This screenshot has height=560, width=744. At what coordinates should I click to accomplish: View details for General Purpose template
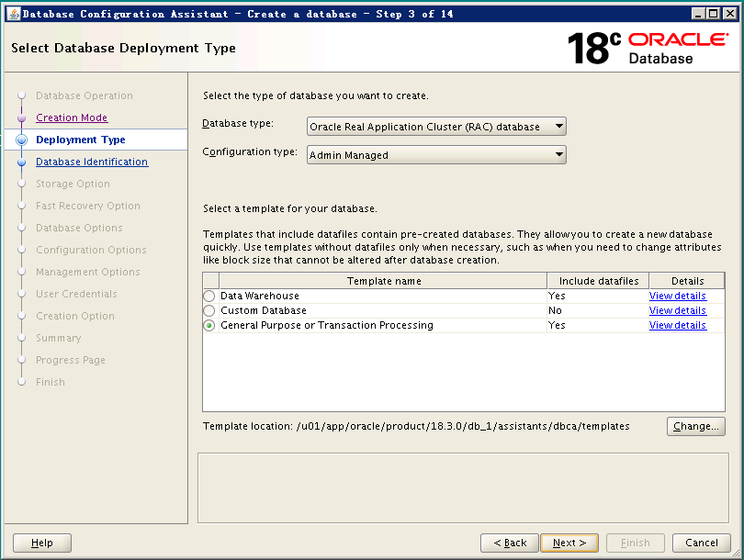pos(678,325)
